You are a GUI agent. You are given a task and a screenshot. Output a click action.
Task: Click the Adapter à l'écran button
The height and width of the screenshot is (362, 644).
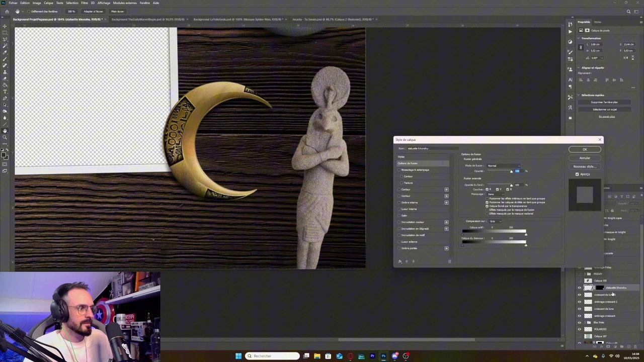[x=93, y=11]
